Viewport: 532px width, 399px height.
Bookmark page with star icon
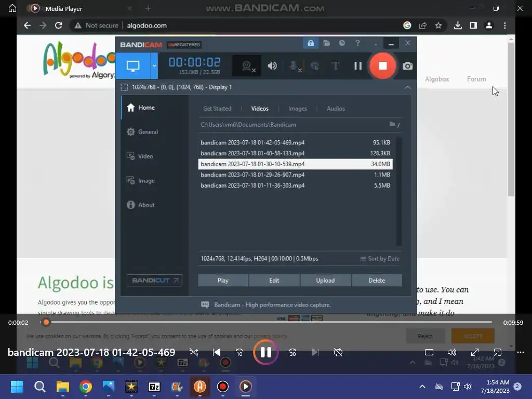(438, 25)
